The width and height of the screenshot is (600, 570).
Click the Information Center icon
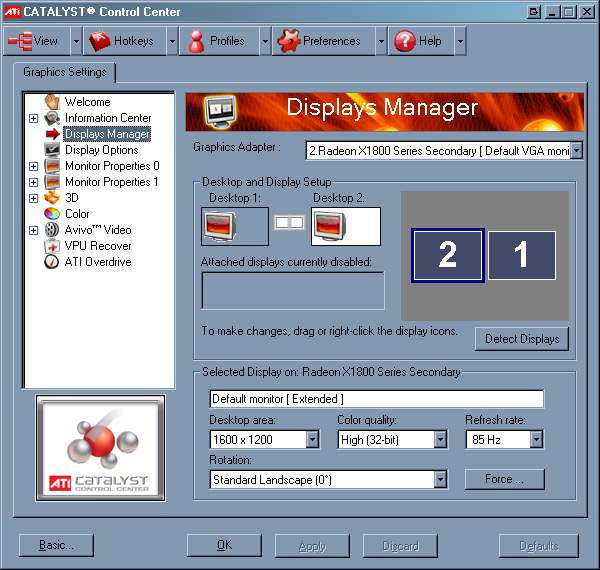pos(52,118)
